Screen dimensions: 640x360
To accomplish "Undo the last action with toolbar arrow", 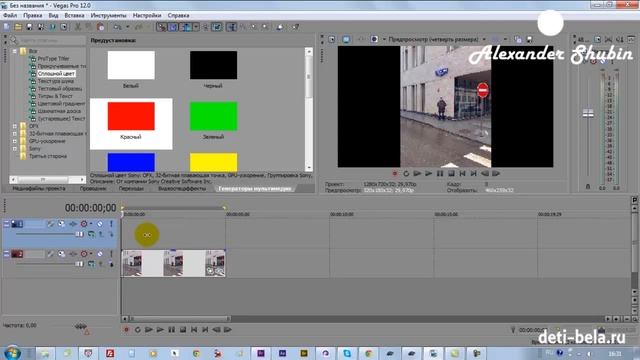I will pyautogui.click(x=118, y=27).
